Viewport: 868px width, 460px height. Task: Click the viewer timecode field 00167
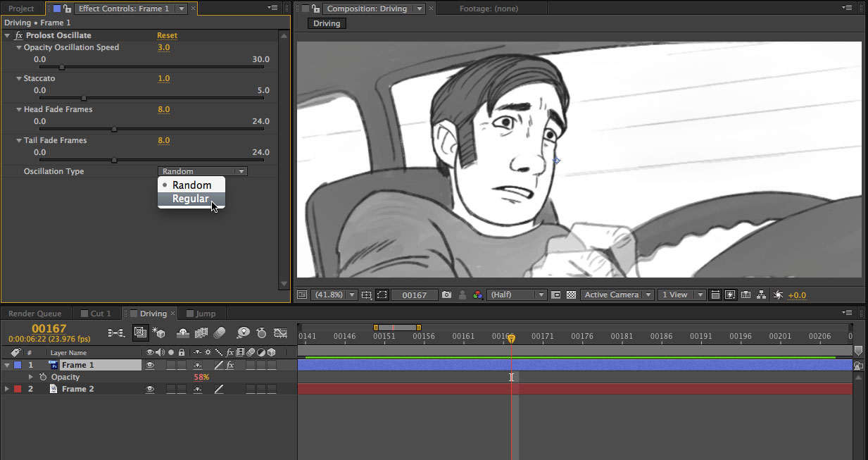415,295
